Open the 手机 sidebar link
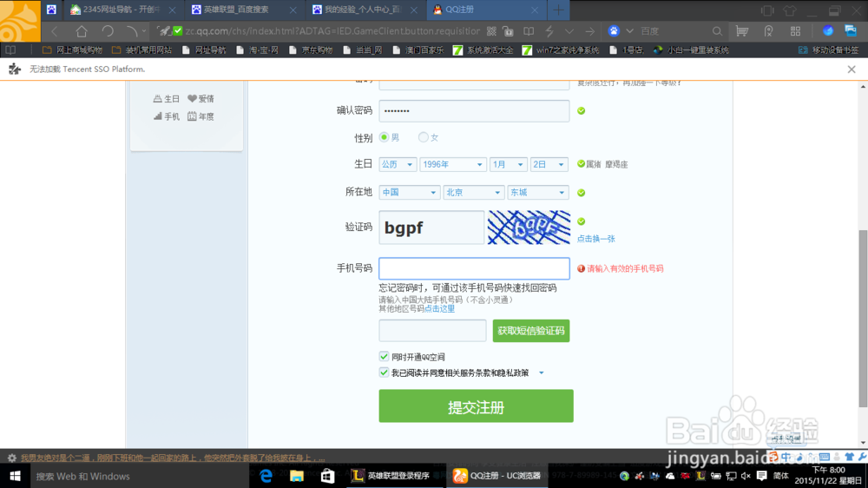The image size is (868, 488). tap(167, 116)
